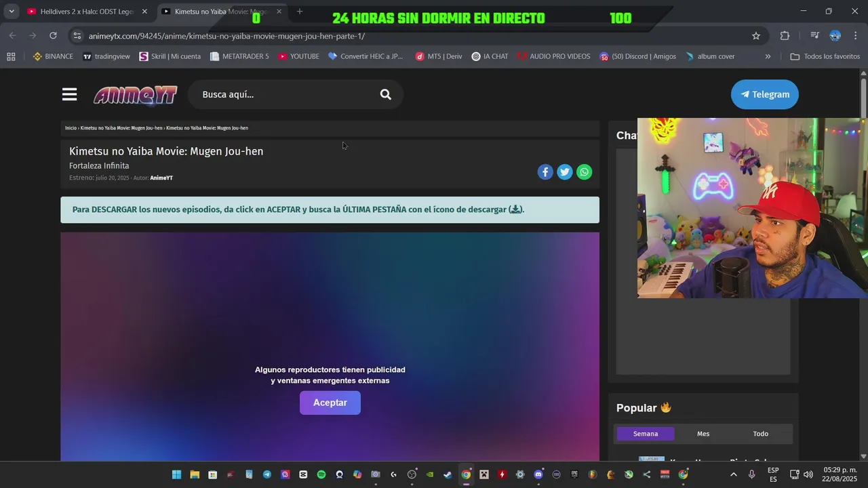868x488 pixels.
Task: Click the site information icon in address bar
Action: click(x=77, y=36)
